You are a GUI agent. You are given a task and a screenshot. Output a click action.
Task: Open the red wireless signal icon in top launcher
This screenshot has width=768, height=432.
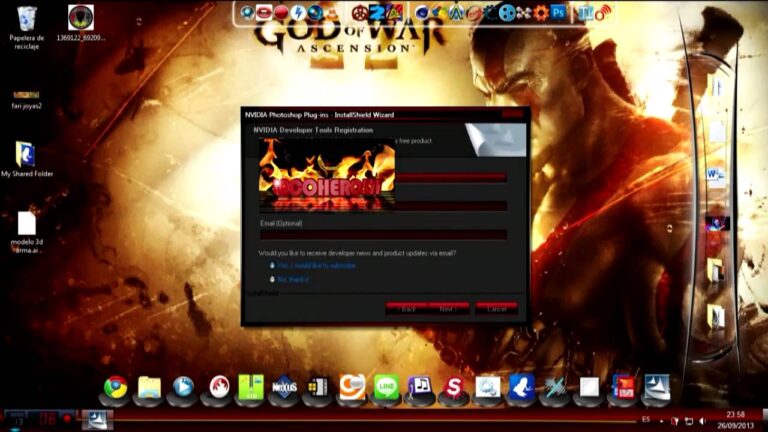[x=602, y=13]
